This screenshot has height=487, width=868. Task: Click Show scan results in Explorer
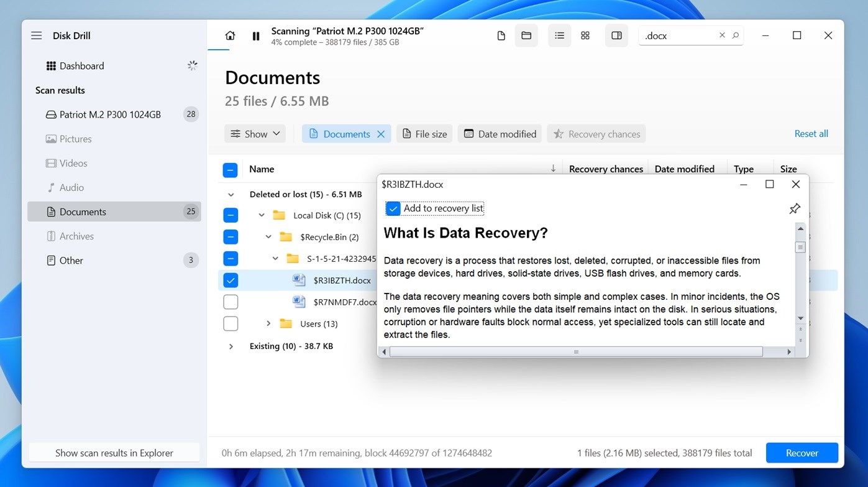click(114, 453)
